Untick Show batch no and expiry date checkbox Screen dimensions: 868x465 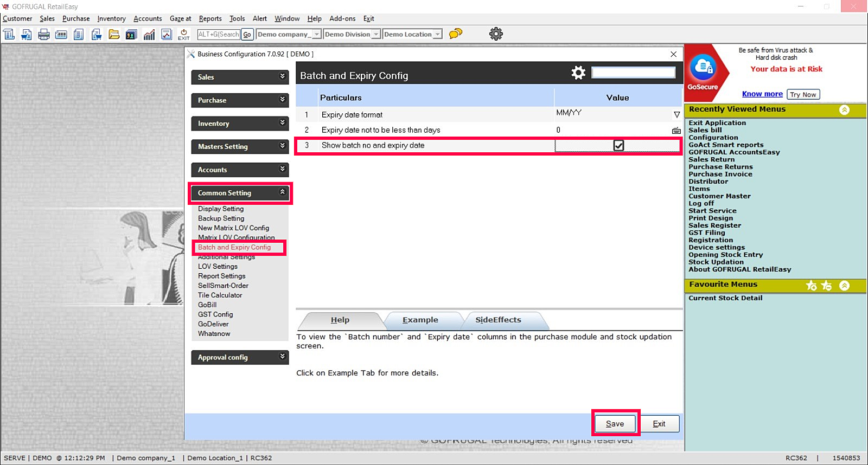click(618, 145)
